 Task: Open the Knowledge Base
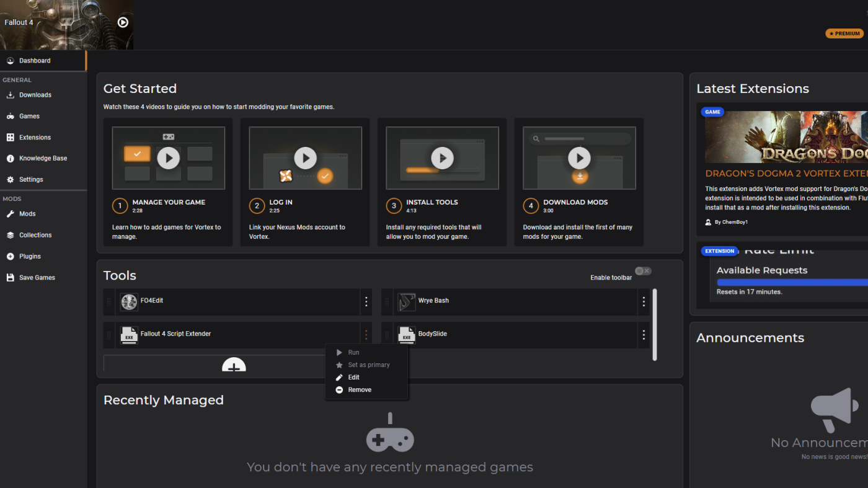point(43,158)
